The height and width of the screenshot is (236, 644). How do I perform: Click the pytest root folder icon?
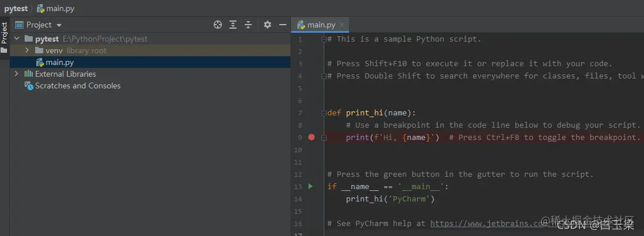28,39
